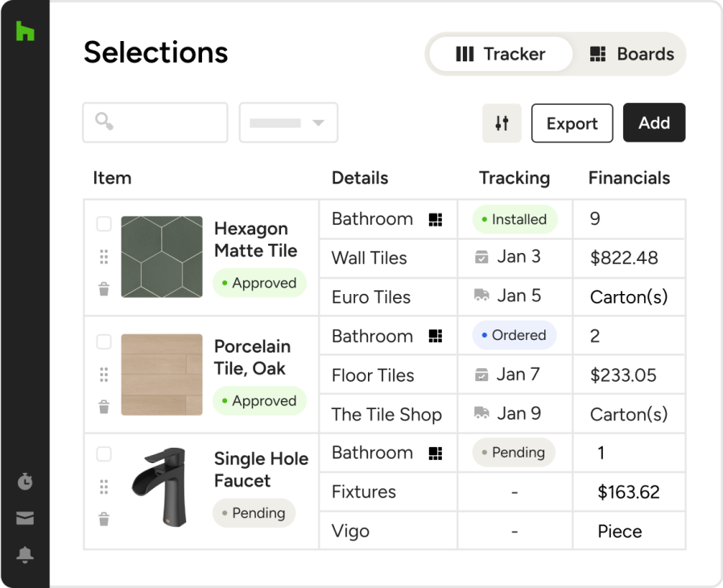Click the Houzz logo icon
This screenshot has width=723, height=588.
(x=25, y=31)
